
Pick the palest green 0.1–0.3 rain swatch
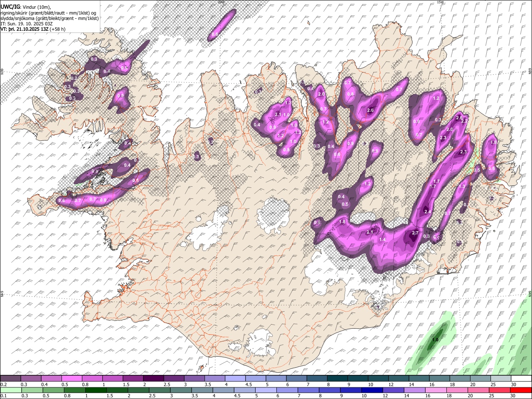click(x=11, y=390)
